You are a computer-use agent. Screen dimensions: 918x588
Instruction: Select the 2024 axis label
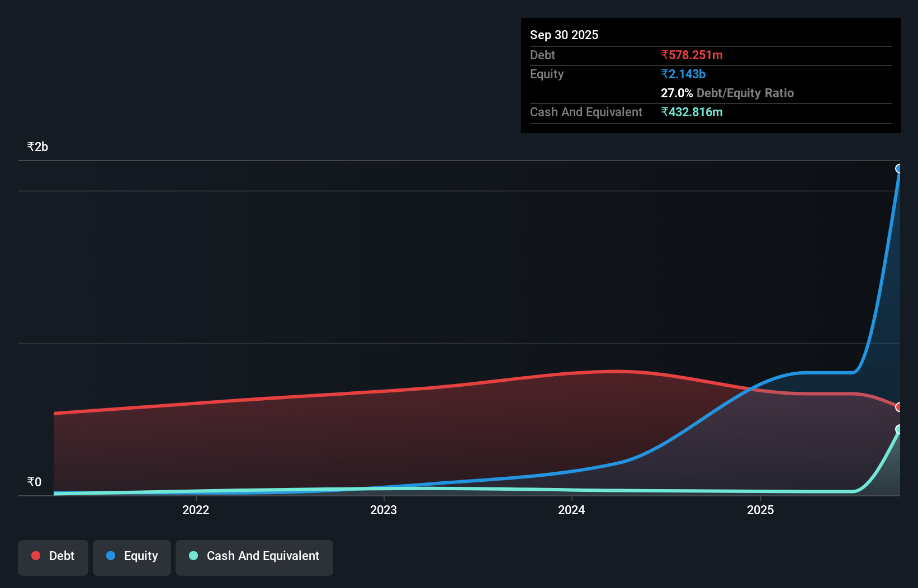pyautogui.click(x=571, y=510)
